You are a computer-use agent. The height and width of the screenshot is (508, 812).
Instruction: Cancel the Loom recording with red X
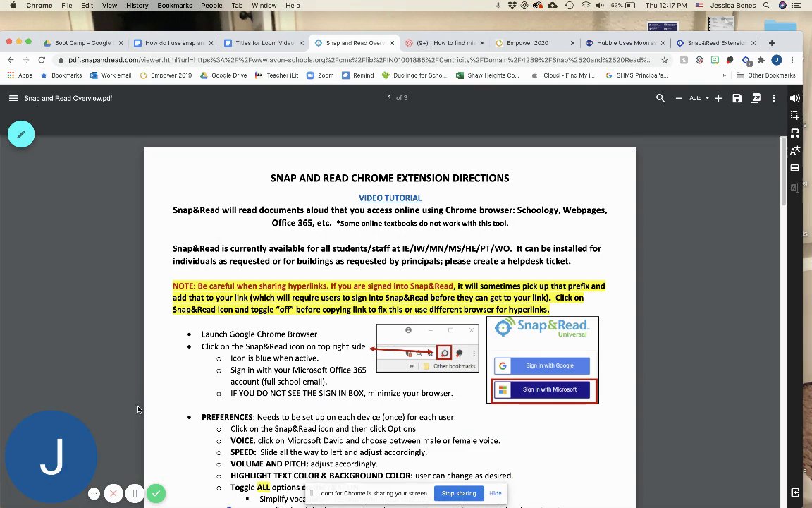tap(113, 493)
